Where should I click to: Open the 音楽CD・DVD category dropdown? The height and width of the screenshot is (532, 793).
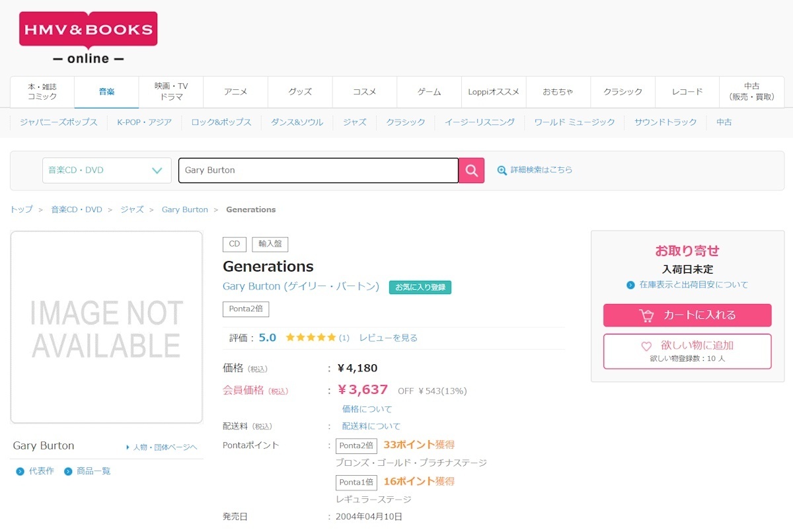pyautogui.click(x=106, y=171)
